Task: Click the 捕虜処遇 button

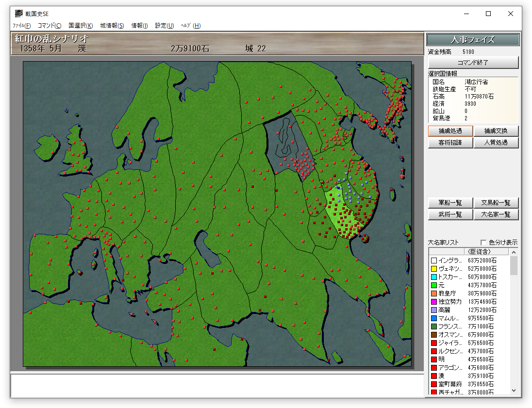Action: click(450, 131)
